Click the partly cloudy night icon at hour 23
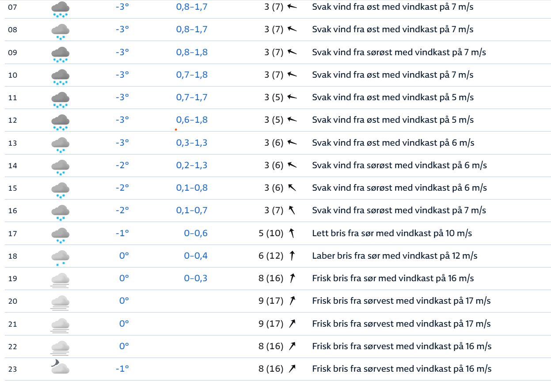Screen dimensions: 551x392 tap(60, 367)
